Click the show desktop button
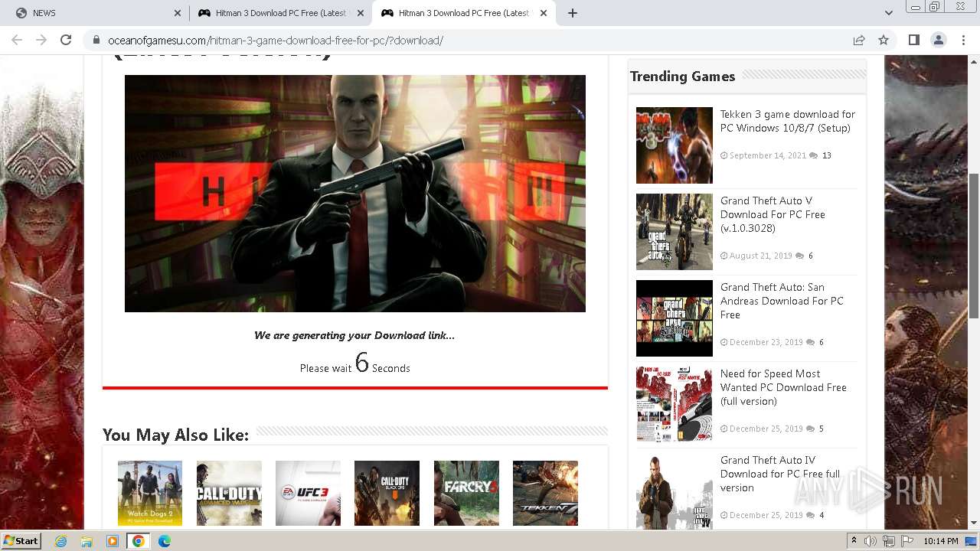 coord(971,541)
